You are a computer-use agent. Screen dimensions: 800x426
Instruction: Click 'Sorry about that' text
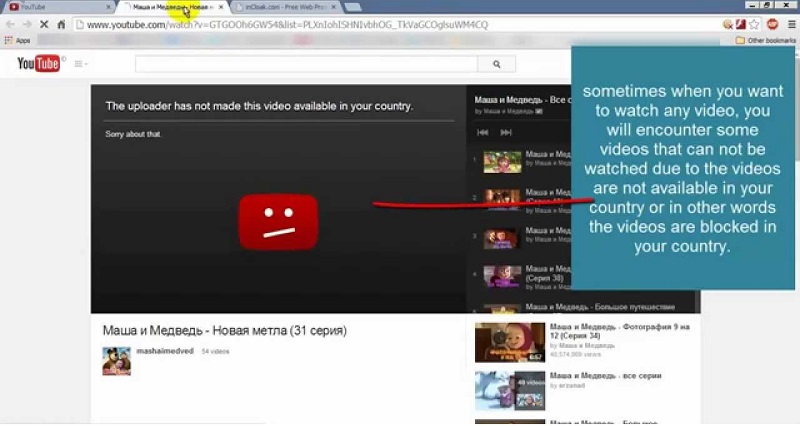133,134
